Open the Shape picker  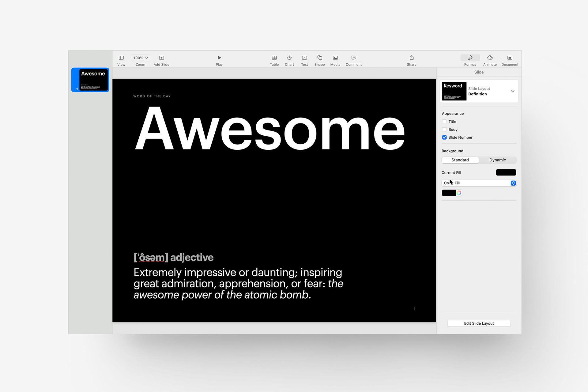(x=319, y=60)
